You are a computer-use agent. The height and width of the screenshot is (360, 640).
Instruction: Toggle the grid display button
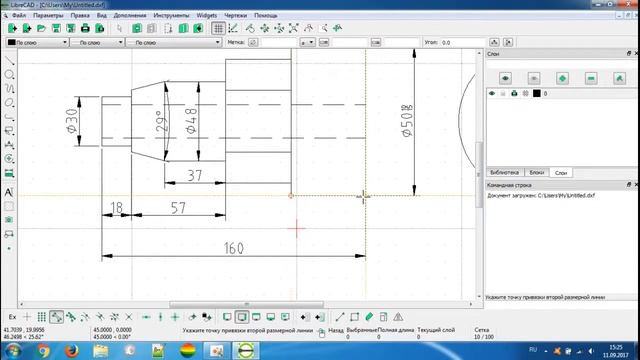pos(218,28)
